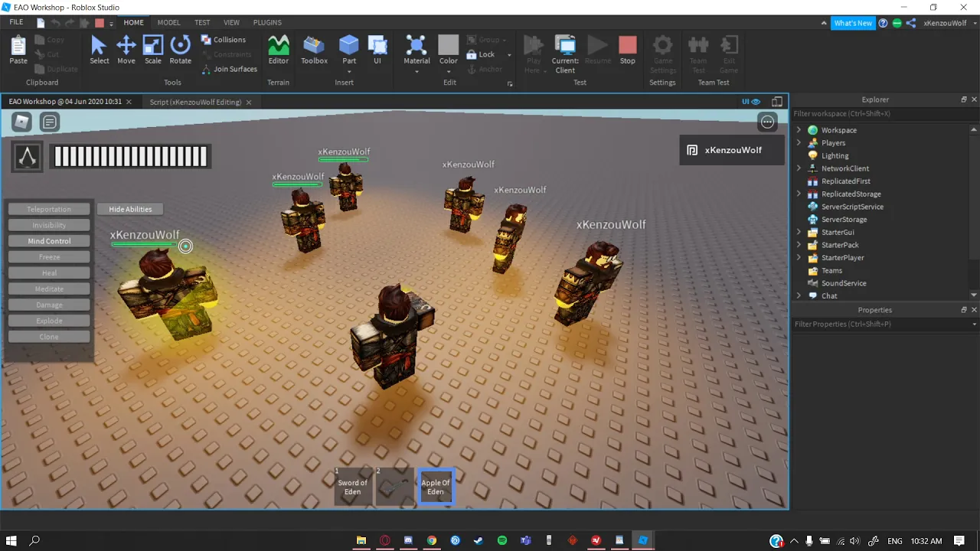This screenshot has width=980, height=551.
Task: Open the viewport three-dots menu
Action: (767, 121)
